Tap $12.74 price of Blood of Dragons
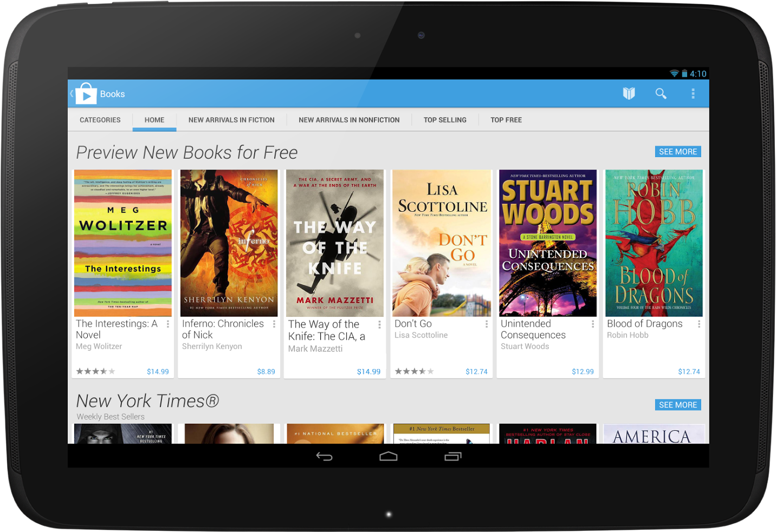This screenshot has width=776, height=532. [x=689, y=372]
